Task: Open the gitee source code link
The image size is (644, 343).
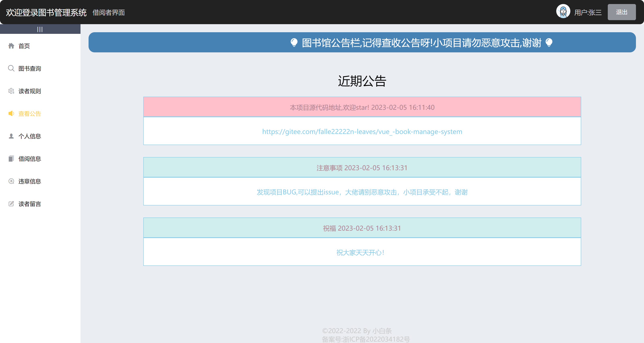Action: click(x=362, y=132)
